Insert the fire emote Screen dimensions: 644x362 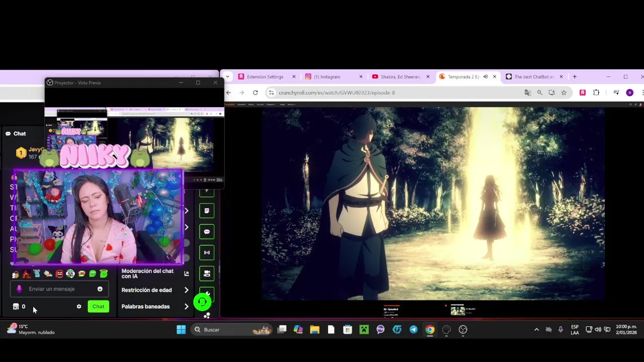[x=26, y=274]
